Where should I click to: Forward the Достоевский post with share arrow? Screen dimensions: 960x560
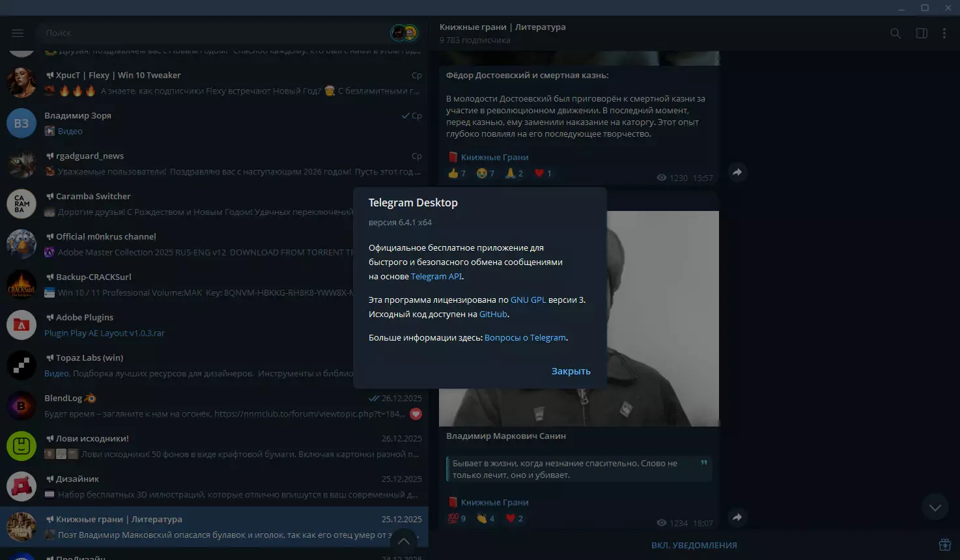pyautogui.click(x=737, y=172)
